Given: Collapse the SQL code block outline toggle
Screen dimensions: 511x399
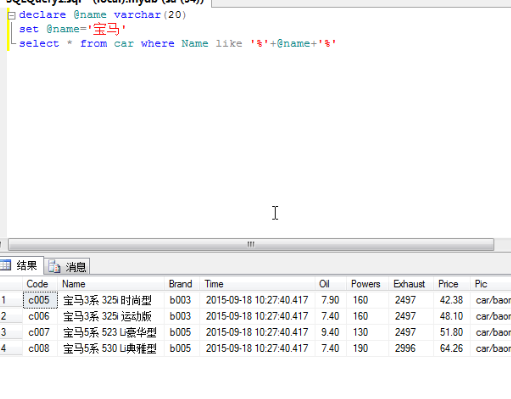Looking at the screenshot, I should click(x=12, y=16).
